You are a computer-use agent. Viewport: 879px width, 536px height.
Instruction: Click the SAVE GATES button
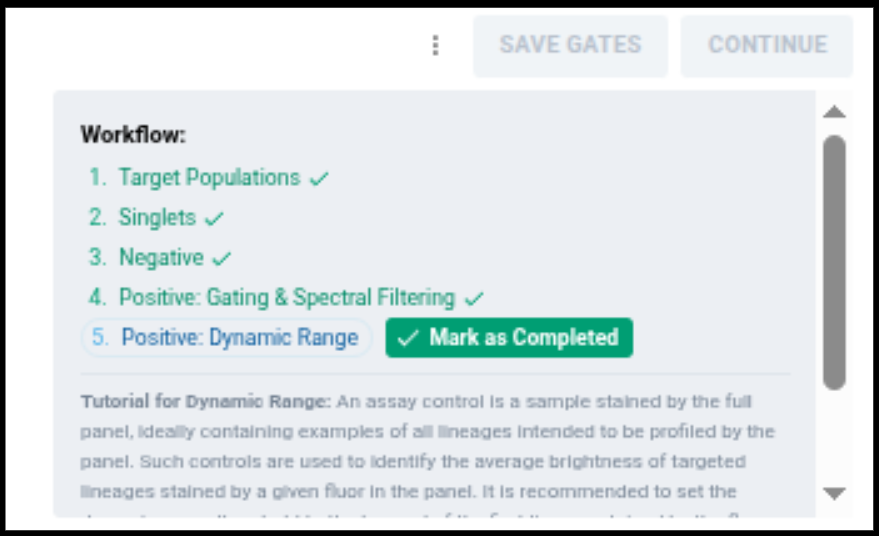(570, 46)
